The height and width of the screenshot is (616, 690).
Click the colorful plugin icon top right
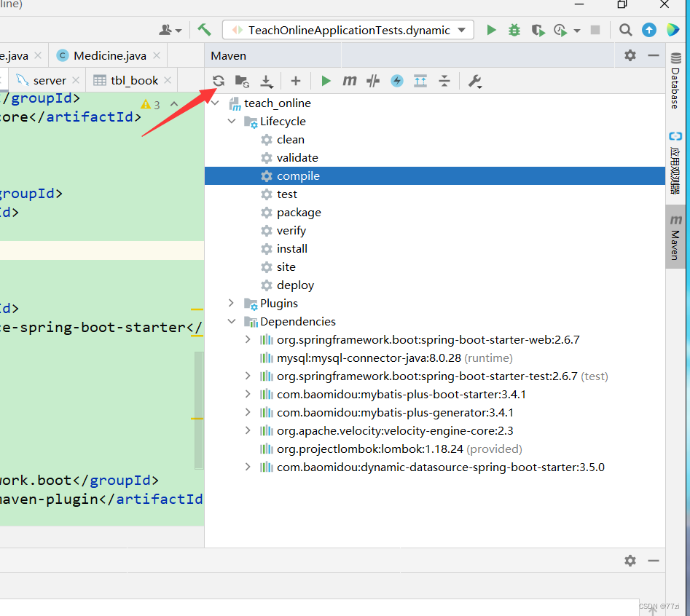click(673, 30)
